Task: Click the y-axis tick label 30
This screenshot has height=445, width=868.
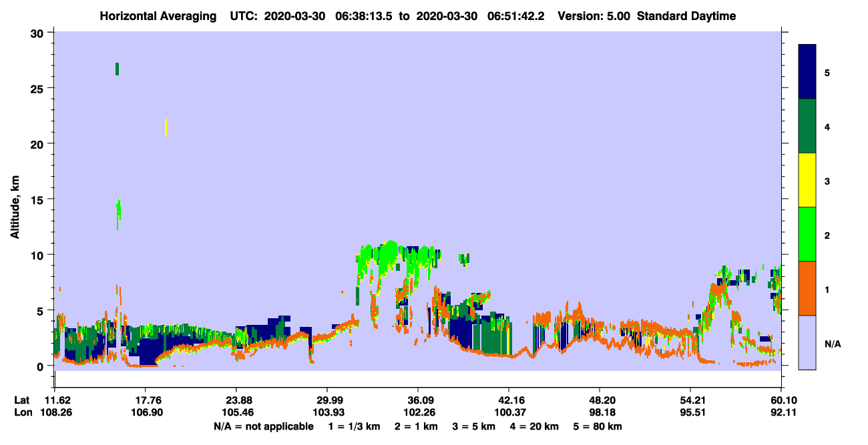Action: (38, 32)
